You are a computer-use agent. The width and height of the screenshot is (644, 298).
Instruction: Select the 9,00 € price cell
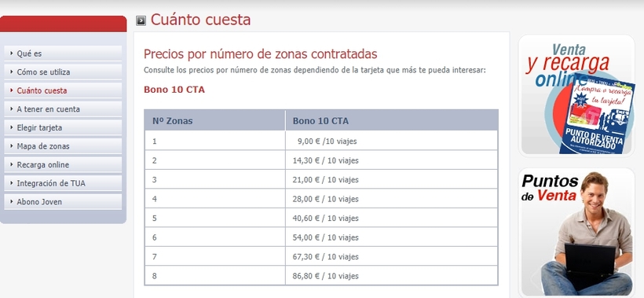391,141
